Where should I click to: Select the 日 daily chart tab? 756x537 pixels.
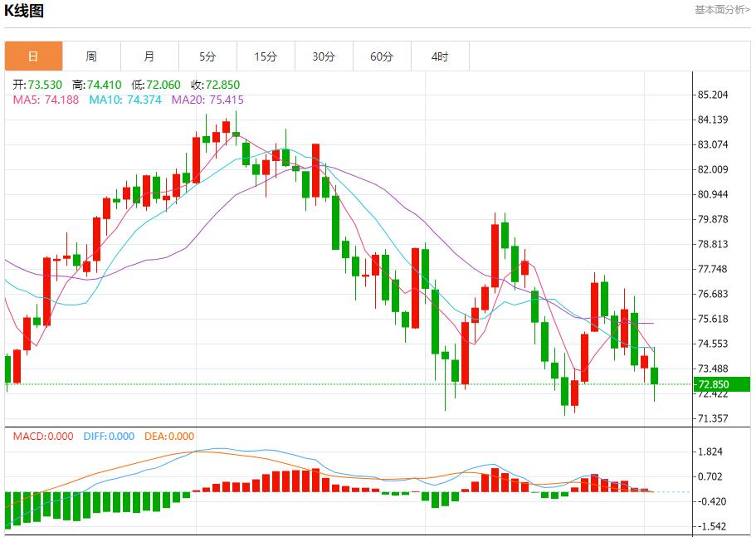[x=33, y=56]
